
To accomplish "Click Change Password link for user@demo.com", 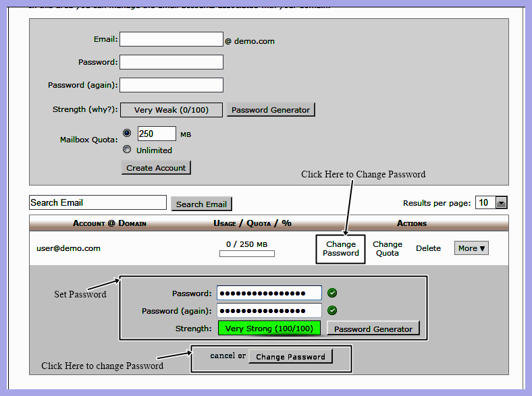I will click(341, 248).
